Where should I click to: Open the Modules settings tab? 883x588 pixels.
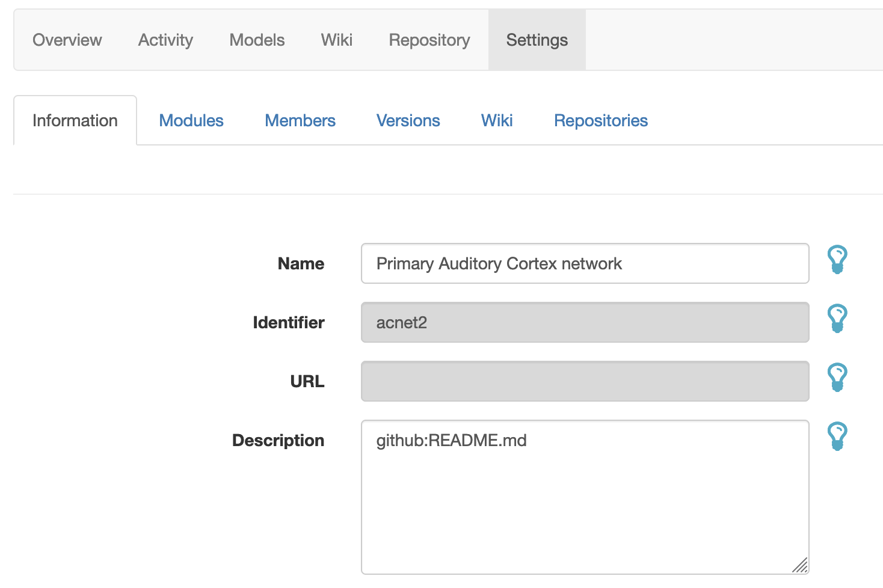coord(191,120)
